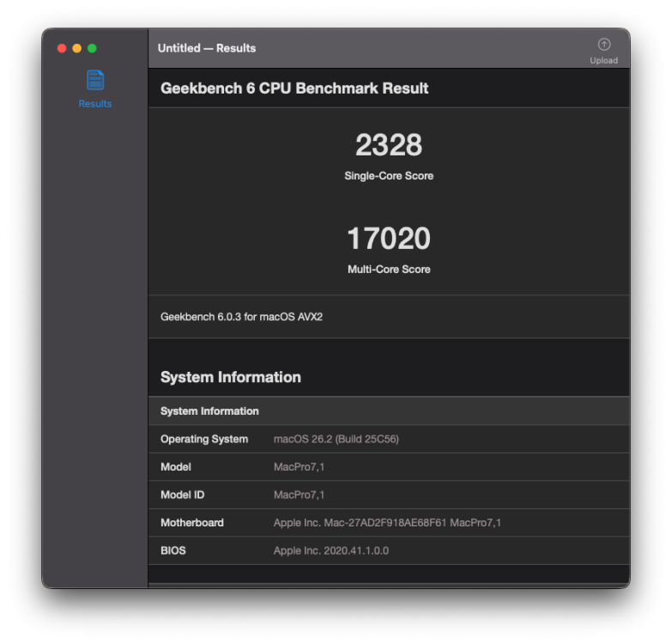This screenshot has height=644, width=672.
Task: Click the window title 'Untitled — Results'
Action: point(207,48)
